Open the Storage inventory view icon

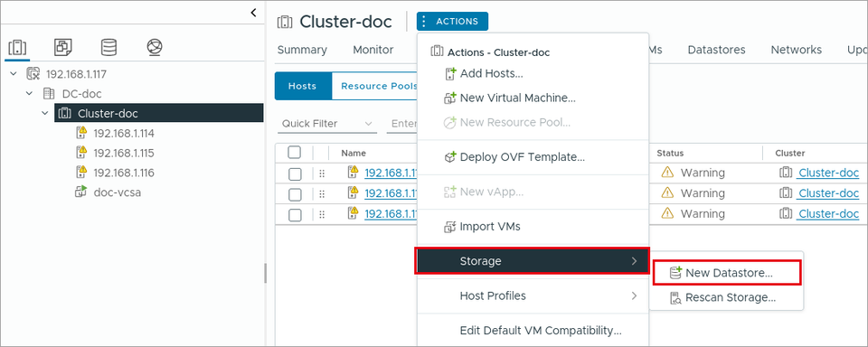[108, 48]
